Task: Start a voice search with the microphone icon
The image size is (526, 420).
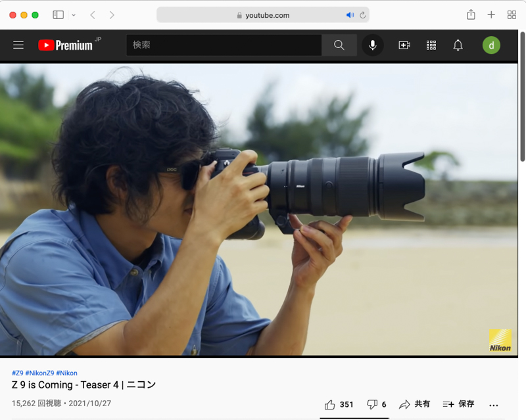Action: (373, 45)
